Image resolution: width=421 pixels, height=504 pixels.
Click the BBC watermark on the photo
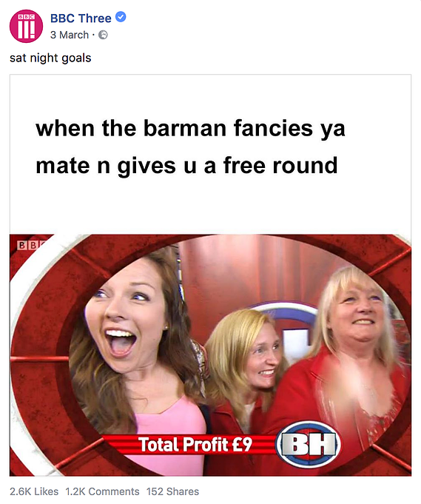(x=31, y=245)
